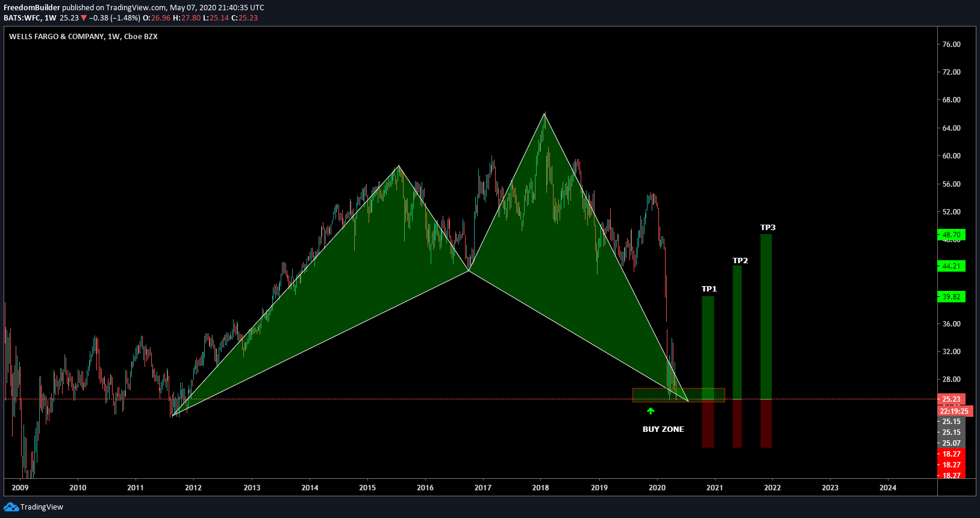Viewport: 980px width, 518px height.
Task: Click the green 39.82 price tag
Action: coord(952,297)
